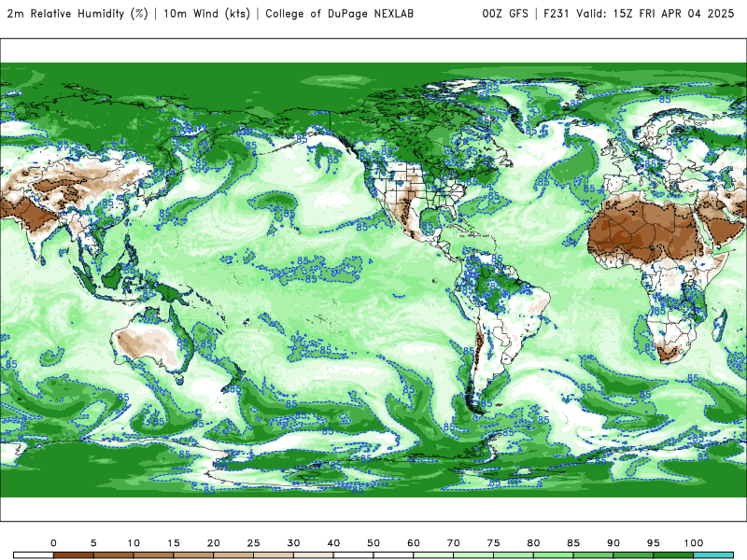Viewport: 747px width, 560px height.
Task: Click the "85" color bar tick label
Action: (573, 543)
